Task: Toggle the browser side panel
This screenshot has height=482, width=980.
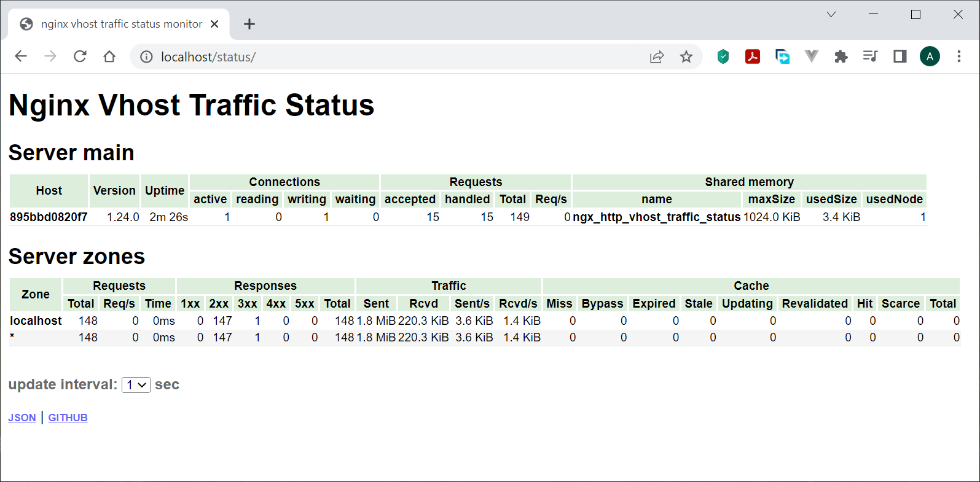Action: point(900,56)
